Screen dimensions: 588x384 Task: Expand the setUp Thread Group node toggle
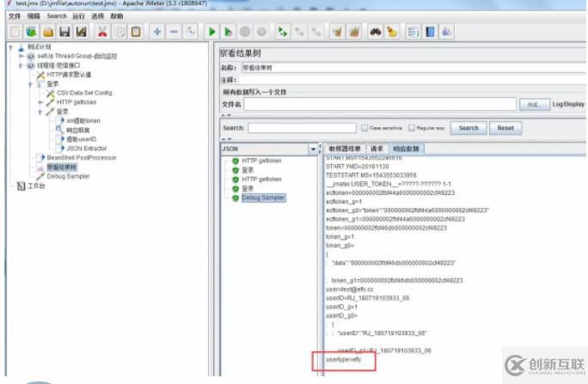[x=21, y=56]
